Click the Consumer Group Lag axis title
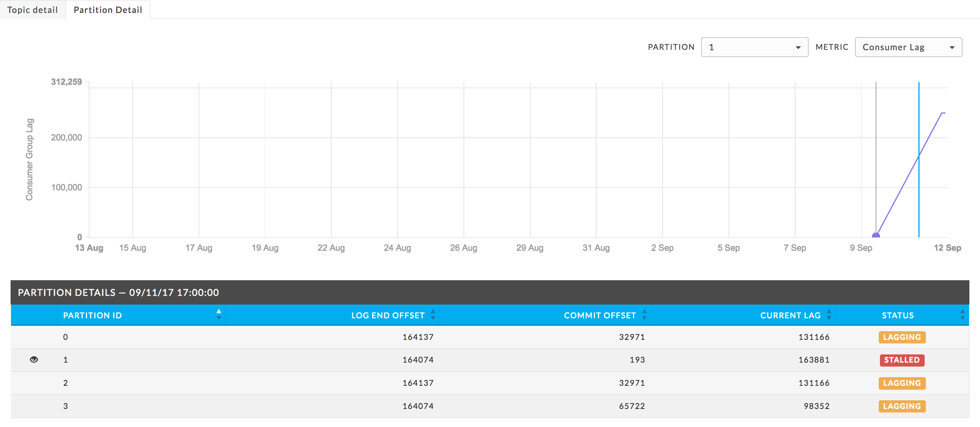Image resolution: width=980 pixels, height=427 pixels. [x=29, y=159]
